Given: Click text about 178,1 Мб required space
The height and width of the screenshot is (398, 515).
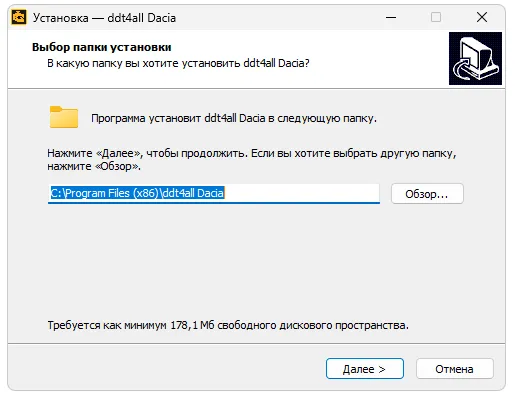Looking at the screenshot, I should point(228,325).
